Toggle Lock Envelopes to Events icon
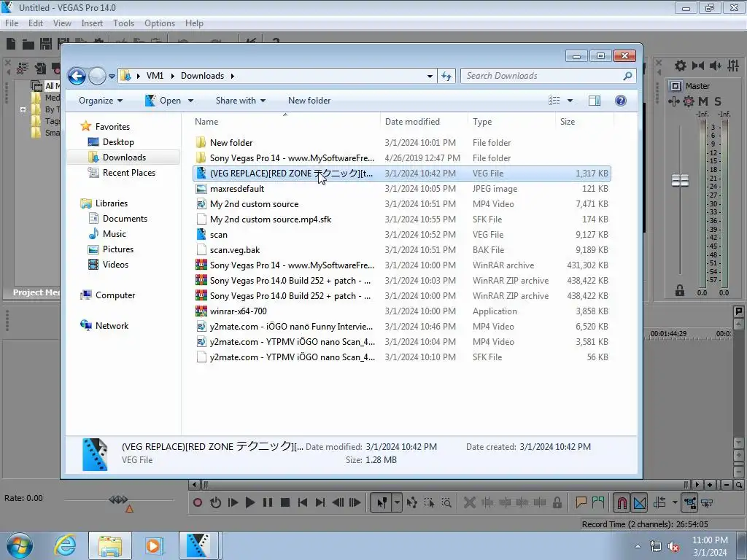The image size is (747, 560). (x=689, y=502)
